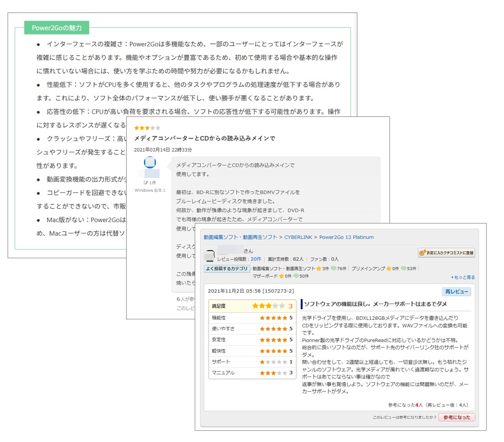The image size is (504, 442).
Task: Click the star icon beside マザーボード 0件
Action: 281,276
